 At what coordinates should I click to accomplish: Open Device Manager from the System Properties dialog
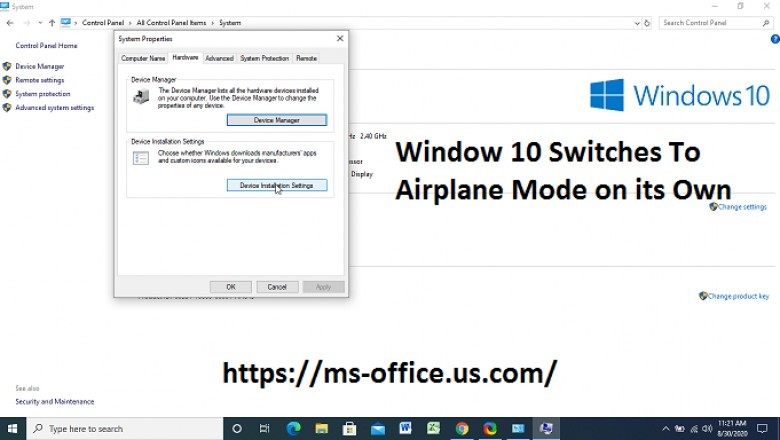point(277,120)
